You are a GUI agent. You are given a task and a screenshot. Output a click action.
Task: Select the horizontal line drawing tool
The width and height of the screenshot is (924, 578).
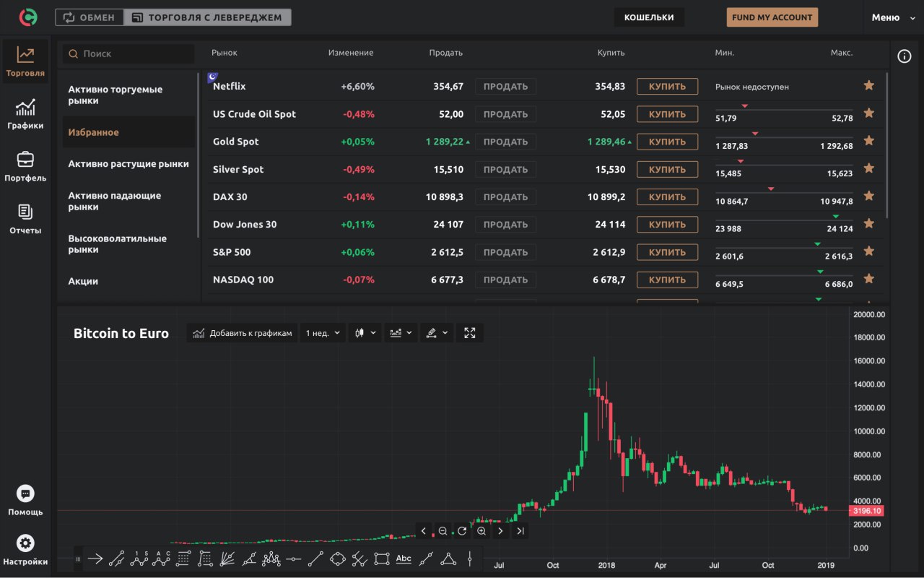point(293,558)
